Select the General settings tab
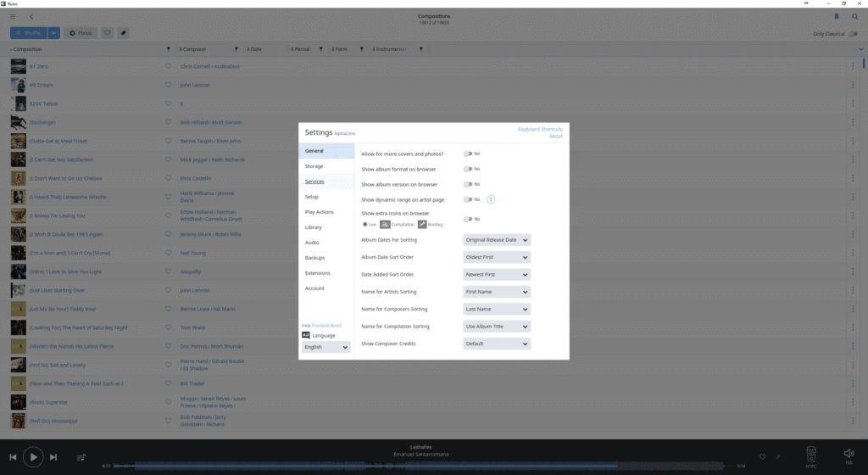Screen dimensions: 868x475 pyautogui.click(x=326, y=151)
